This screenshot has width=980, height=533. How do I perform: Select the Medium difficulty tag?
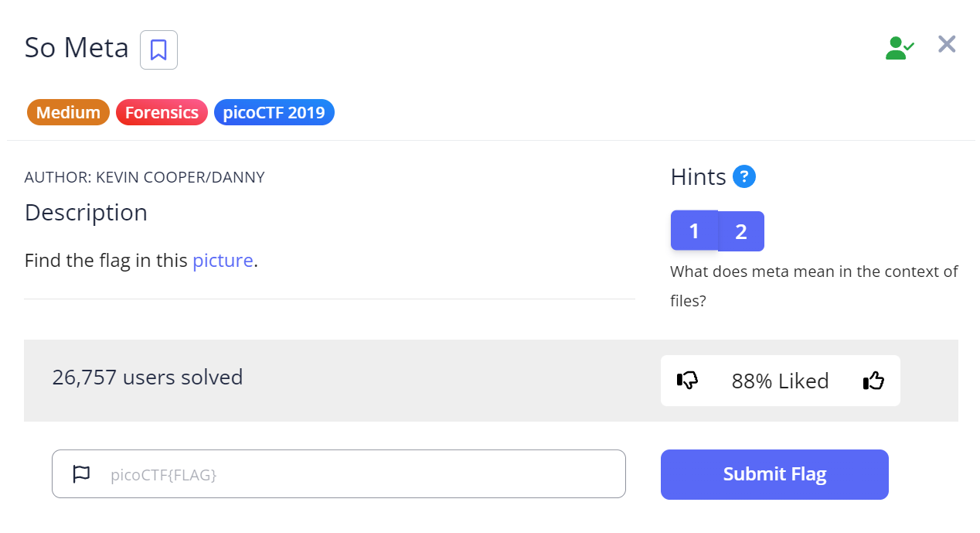[68, 113]
